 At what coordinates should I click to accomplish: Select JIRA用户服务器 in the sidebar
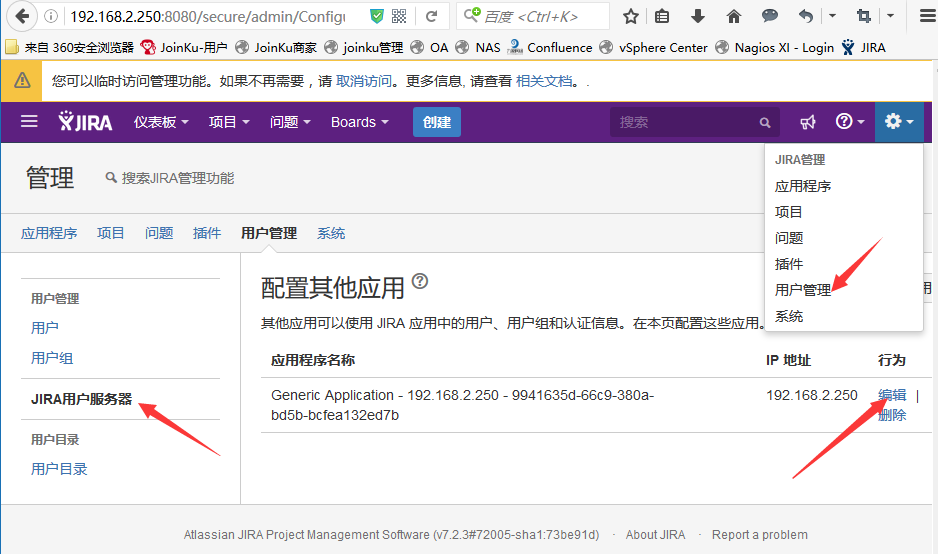pyautogui.click(x=81, y=398)
